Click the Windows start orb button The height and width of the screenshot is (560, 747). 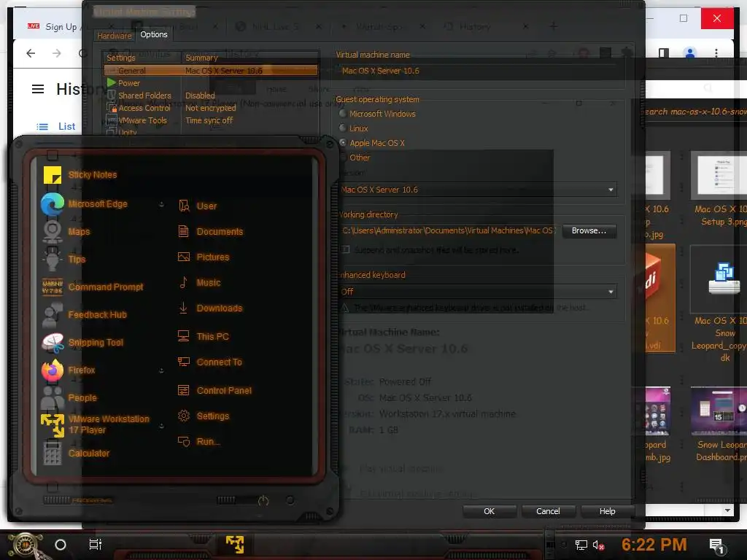pos(26,545)
